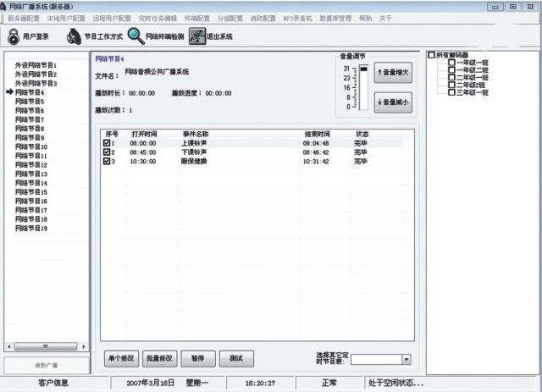The width and height of the screenshot is (542, 392).
Task: Open the 远程用户配置 menu
Action: [112, 19]
